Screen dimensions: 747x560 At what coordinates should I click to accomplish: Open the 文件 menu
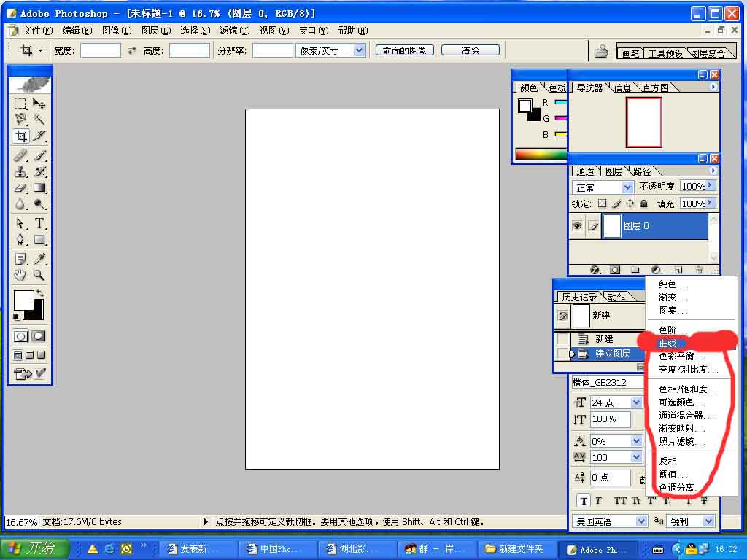(x=37, y=31)
